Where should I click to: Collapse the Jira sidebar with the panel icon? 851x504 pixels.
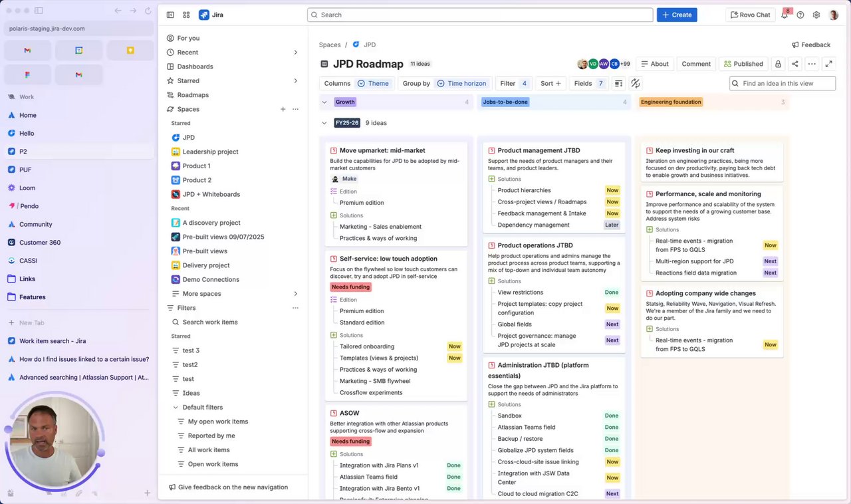(170, 15)
